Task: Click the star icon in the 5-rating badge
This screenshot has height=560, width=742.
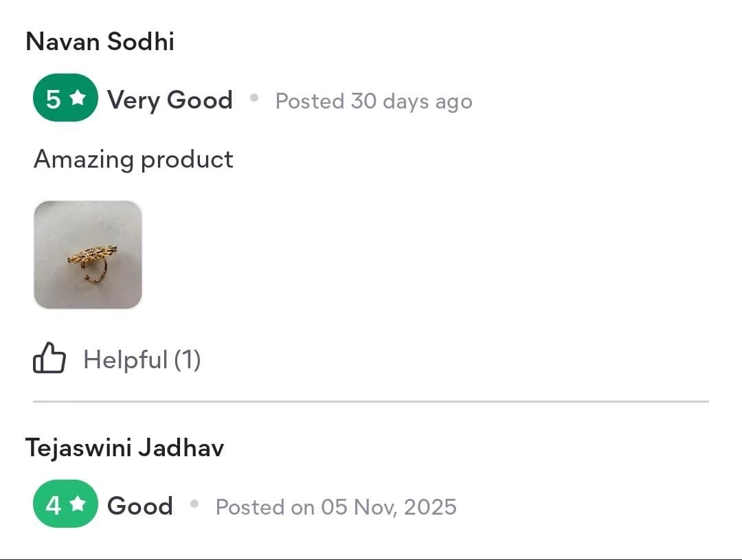Action: 78,98
